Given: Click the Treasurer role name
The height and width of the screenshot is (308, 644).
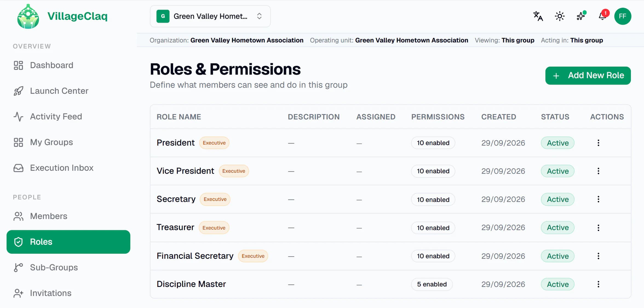Looking at the screenshot, I should 175,227.
